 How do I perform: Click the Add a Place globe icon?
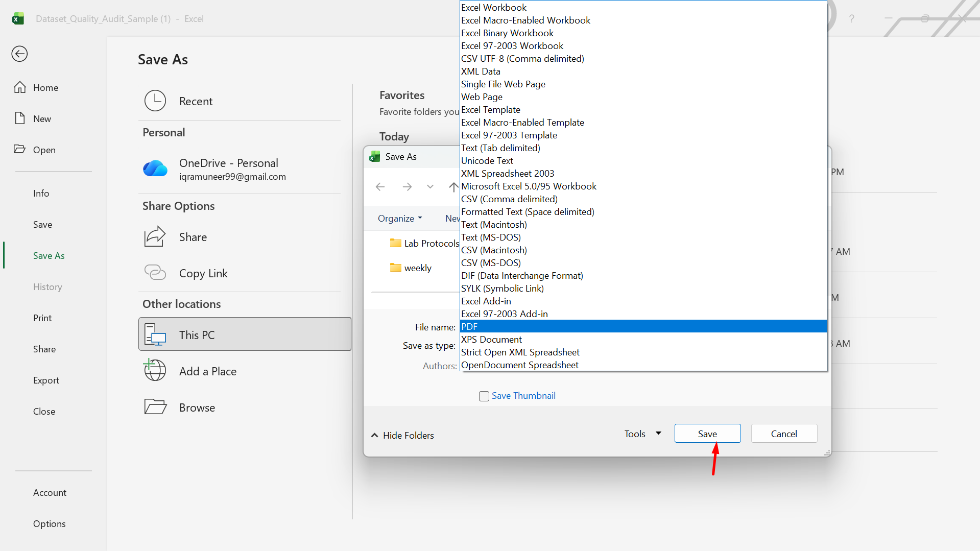[x=155, y=370]
